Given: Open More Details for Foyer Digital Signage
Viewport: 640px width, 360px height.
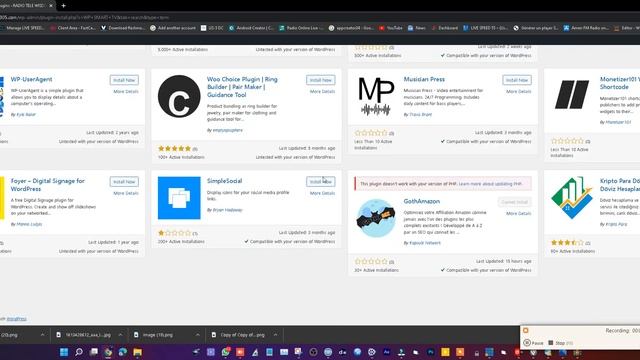Looking at the screenshot, I should click(126, 193).
